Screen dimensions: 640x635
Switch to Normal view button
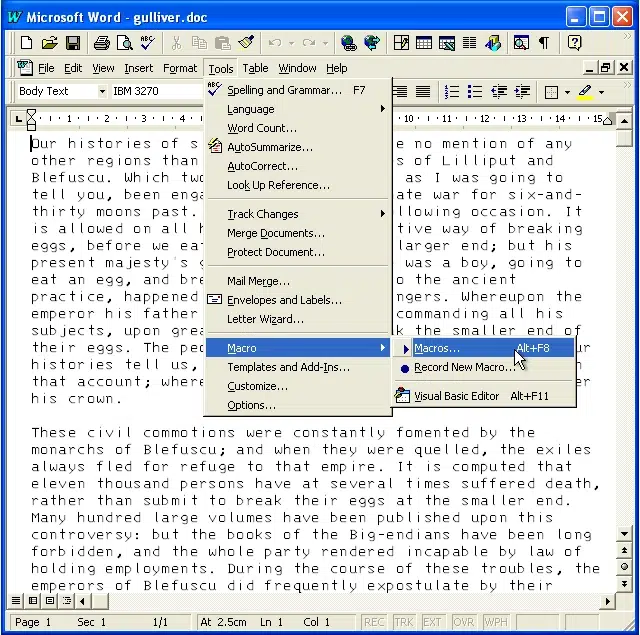pos(16,601)
